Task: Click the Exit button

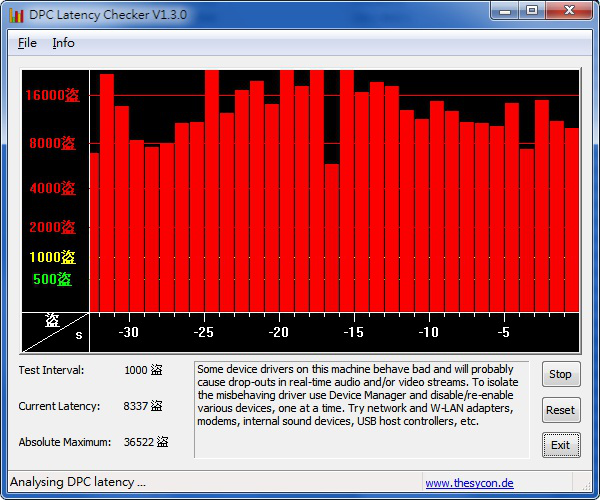Action: [561, 445]
